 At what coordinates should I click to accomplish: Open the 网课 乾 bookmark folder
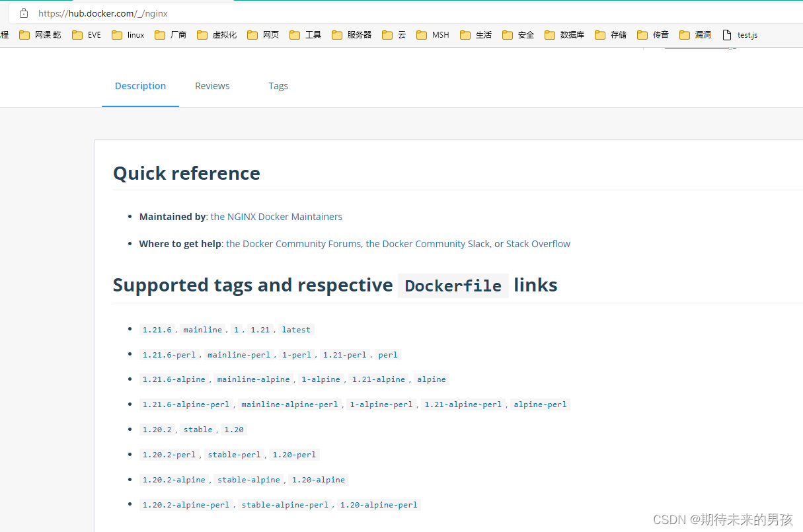[40, 35]
